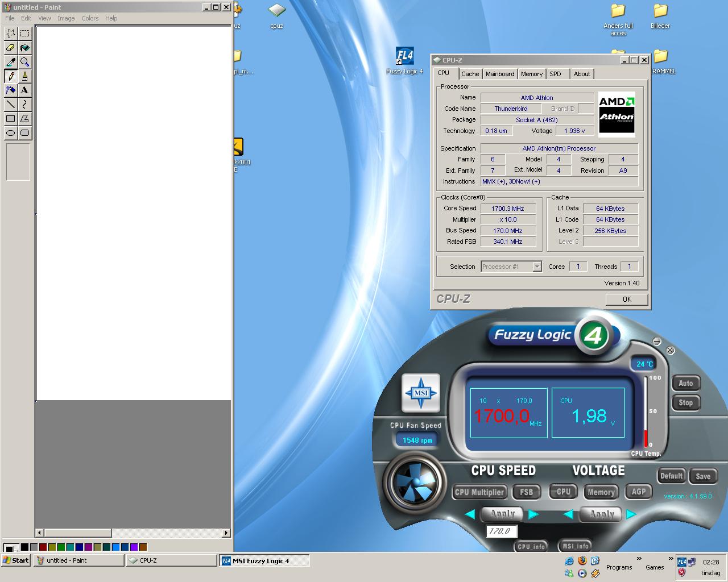Click the Stop button in Fuzzy Logic
728x582 pixels.
point(686,402)
